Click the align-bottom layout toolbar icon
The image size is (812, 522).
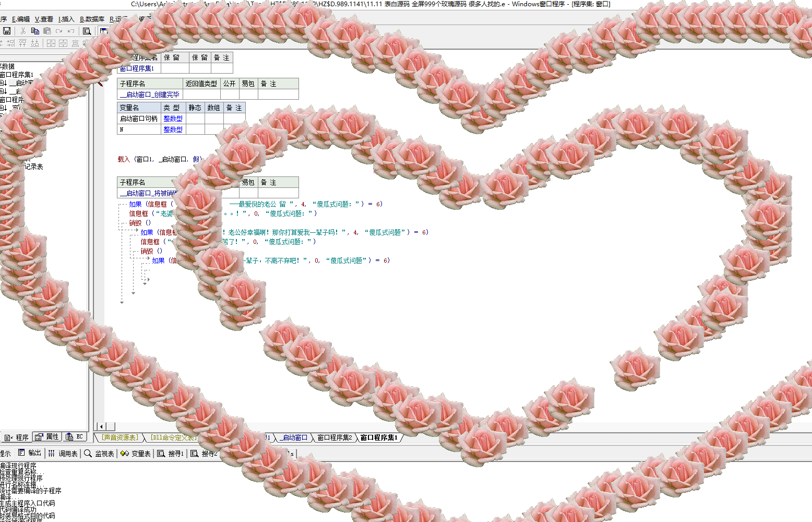[35, 43]
